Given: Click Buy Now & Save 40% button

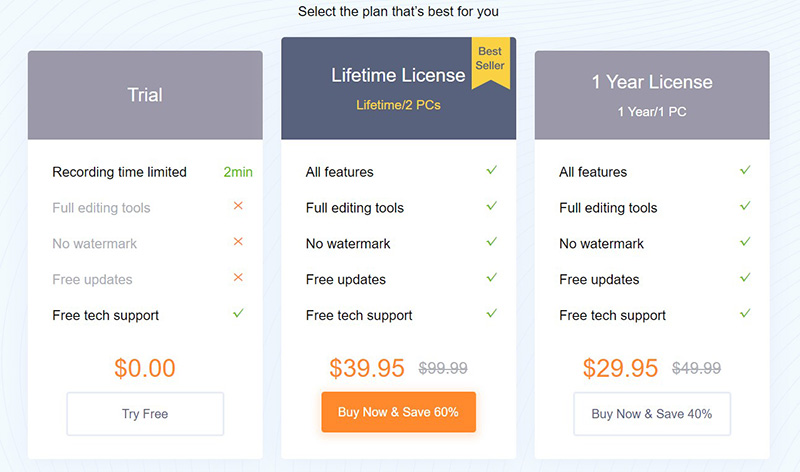Looking at the screenshot, I should coord(652,414).
